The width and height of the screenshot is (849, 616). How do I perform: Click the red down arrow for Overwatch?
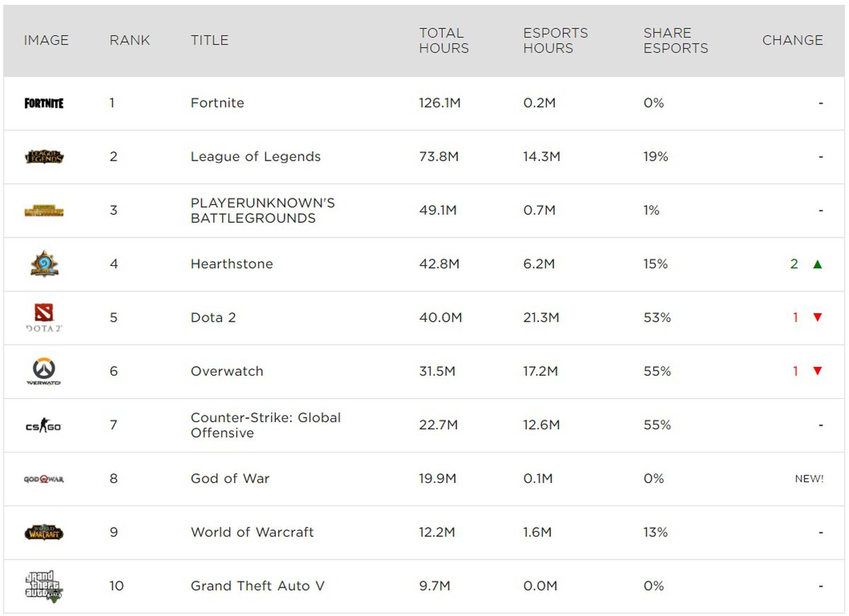(x=817, y=371)
